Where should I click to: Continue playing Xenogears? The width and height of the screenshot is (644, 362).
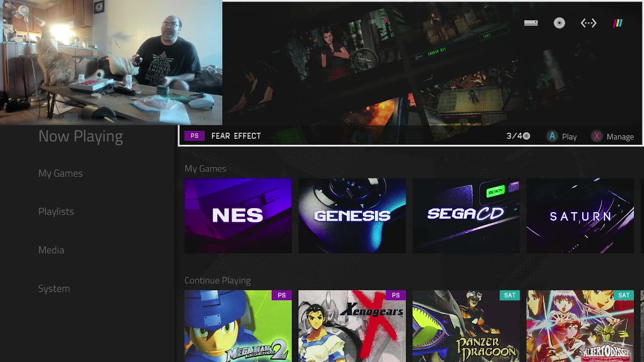point(352,326)
